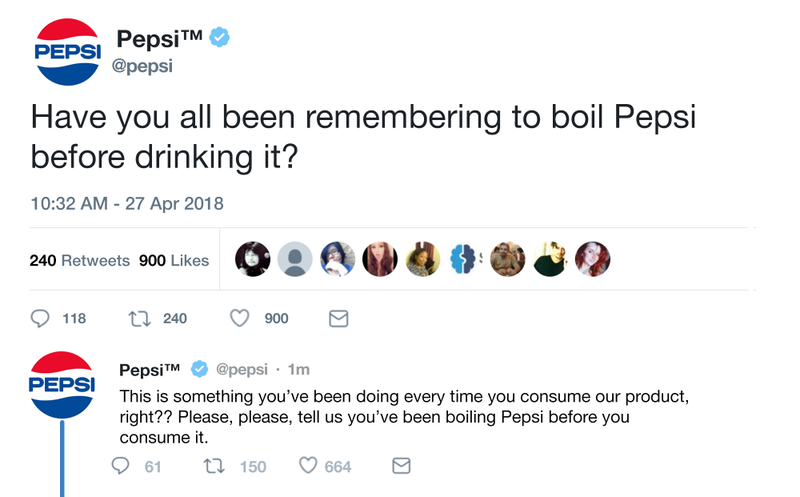Retweet the reply tweet with 150 retweets
800x497 pixels.
(x=214, y=466)
